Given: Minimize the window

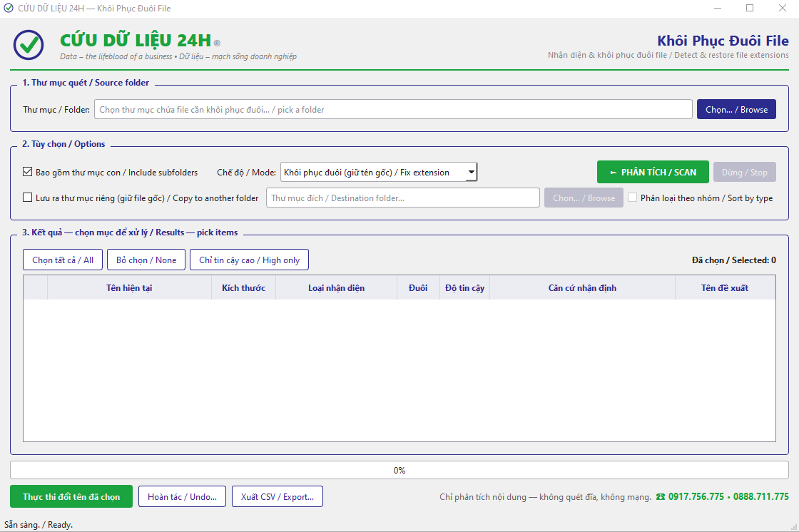Looking at the screenshot, I should coord(718,8).
